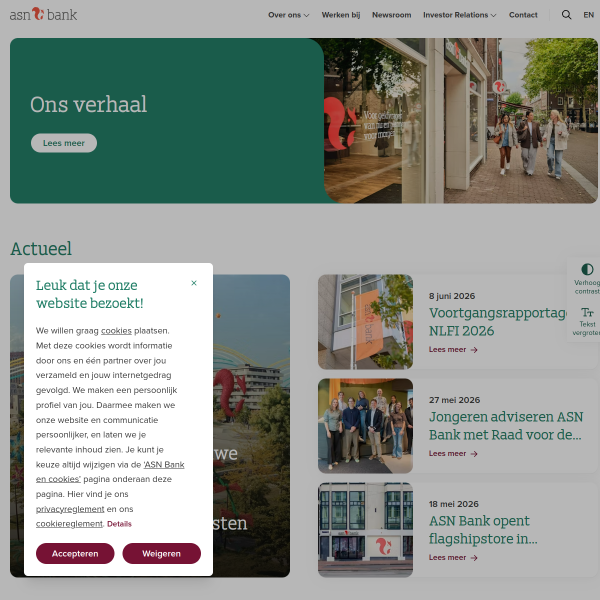Open the Werken bij page
The height and width of the screenshot is (600, 600).
pyautogui.click(x=341, y=15)
